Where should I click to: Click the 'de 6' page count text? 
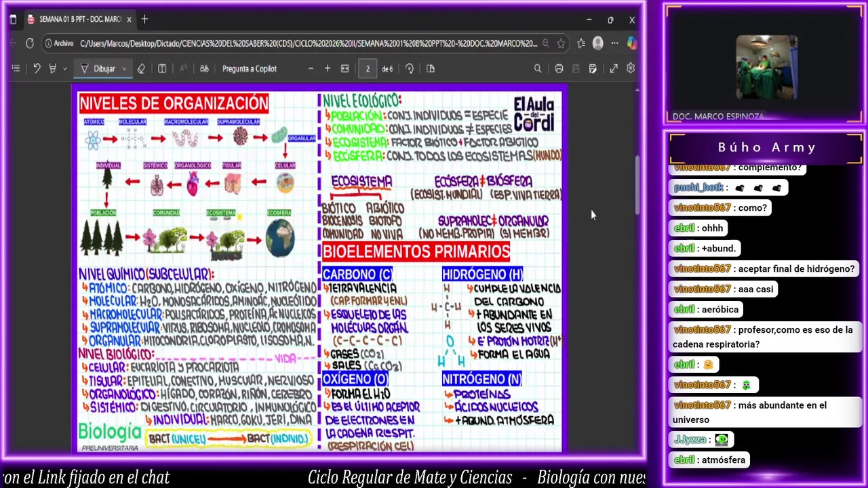[387, 69]
